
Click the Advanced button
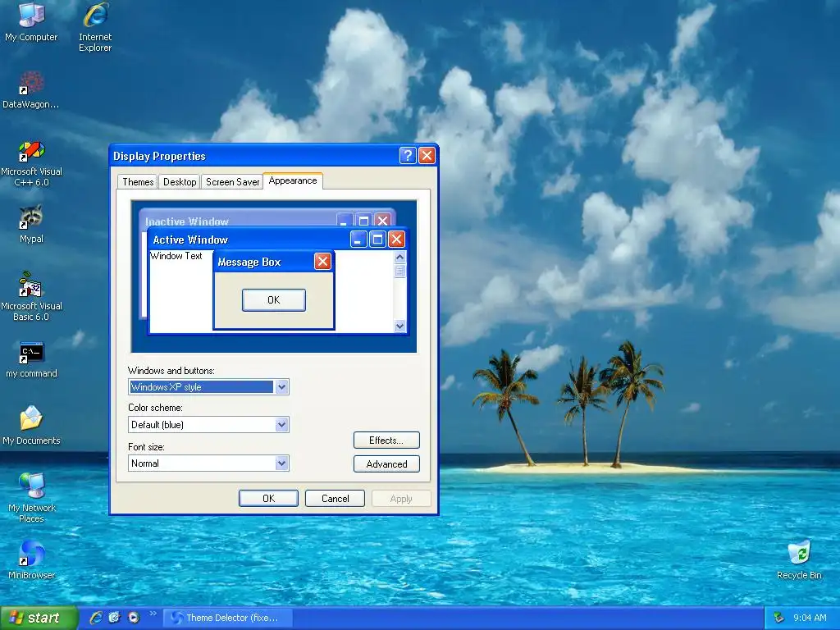(386, 464)
